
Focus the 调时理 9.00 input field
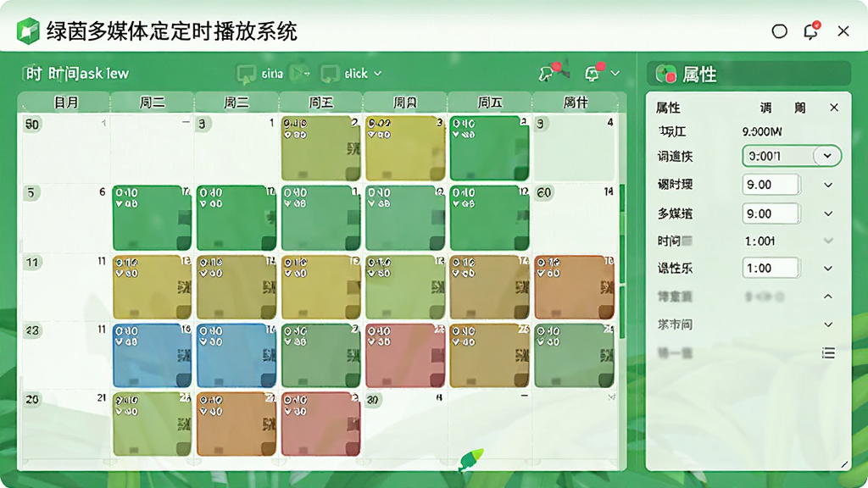pyautogui.click(x=771, y=185)
